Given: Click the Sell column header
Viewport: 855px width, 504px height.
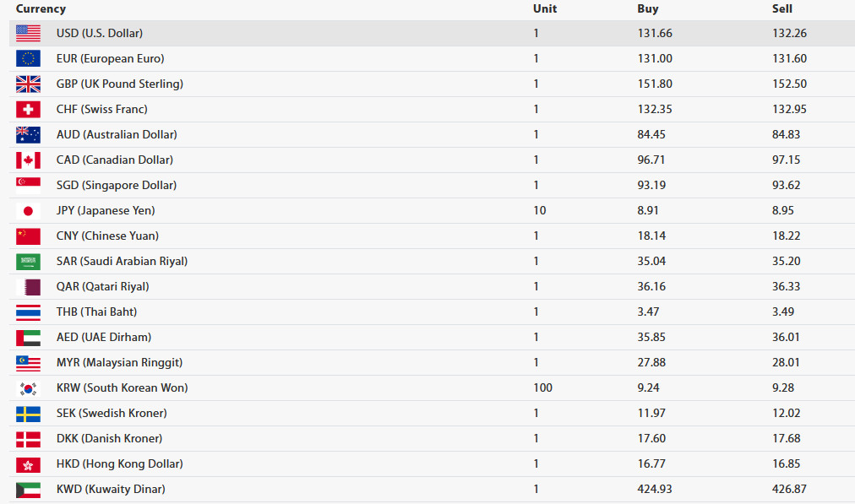Looking at the screenshot, I should coord(782,8).
